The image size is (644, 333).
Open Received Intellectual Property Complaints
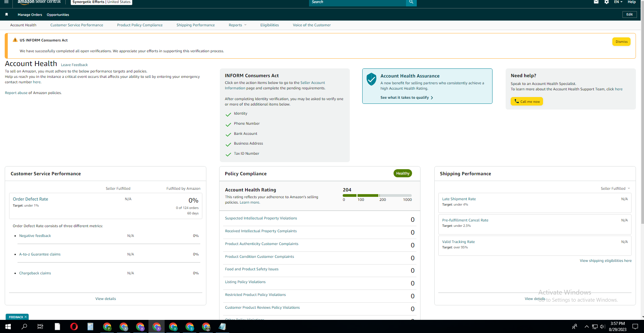[261, 231]
